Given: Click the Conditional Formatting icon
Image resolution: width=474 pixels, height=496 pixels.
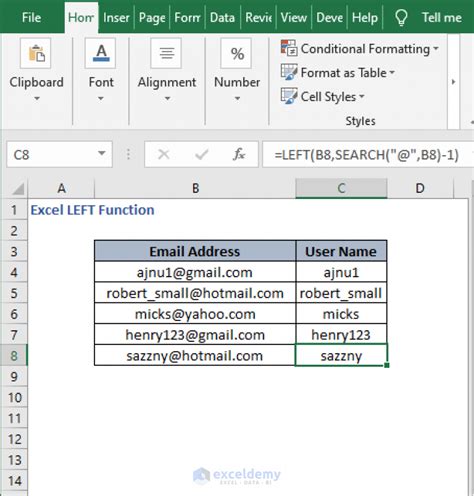Looking at the screenshot, I should [x=288, y=48].
